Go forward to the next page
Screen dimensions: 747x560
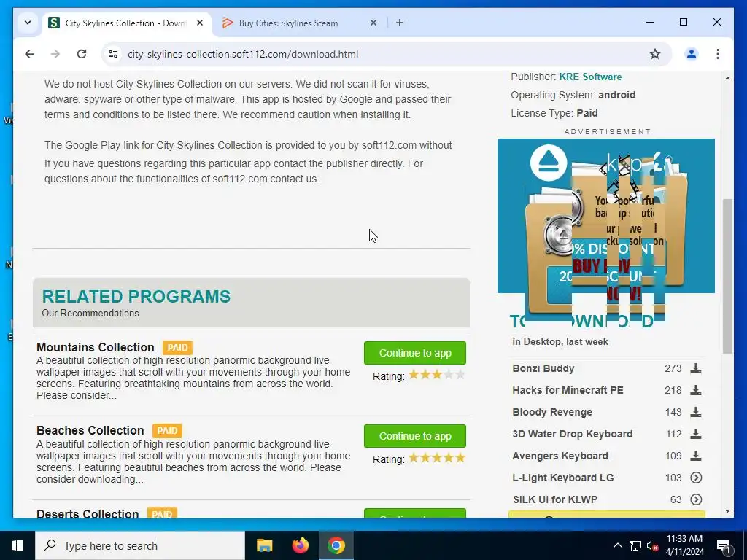tap(55, 54)
